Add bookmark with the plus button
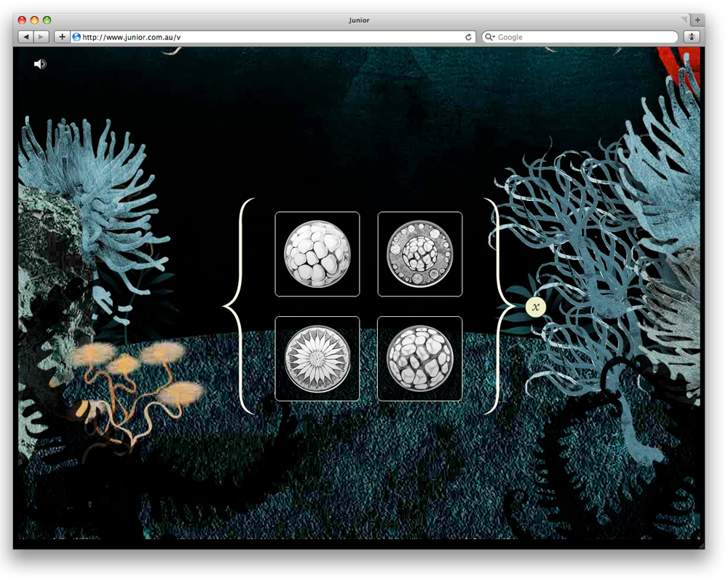 62,36
